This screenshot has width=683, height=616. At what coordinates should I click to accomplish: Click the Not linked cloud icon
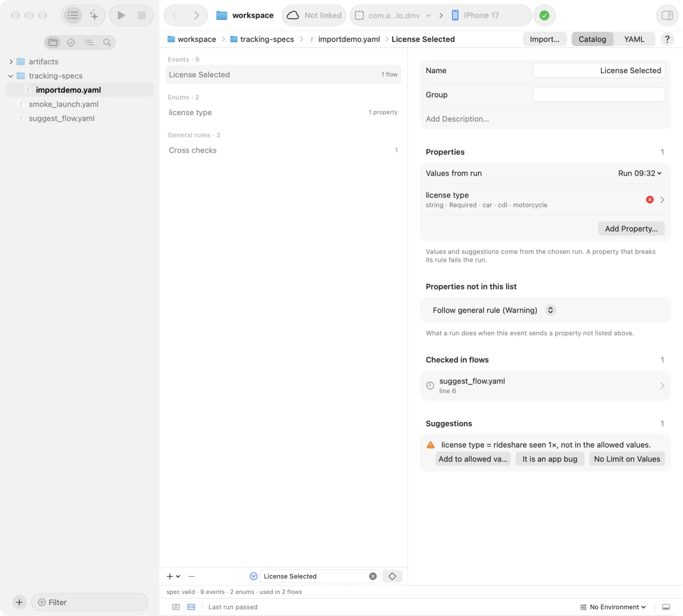click(x=293, y=15)
